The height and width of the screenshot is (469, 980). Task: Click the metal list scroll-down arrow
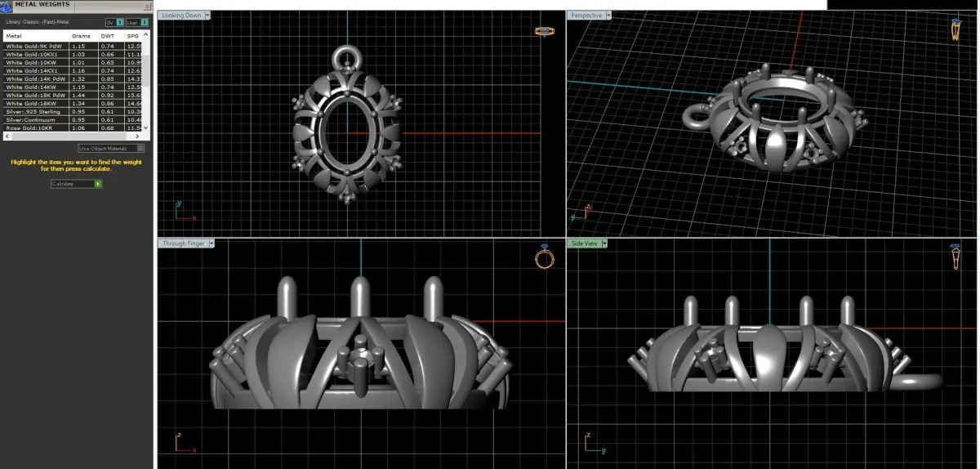tap(146, 127)
